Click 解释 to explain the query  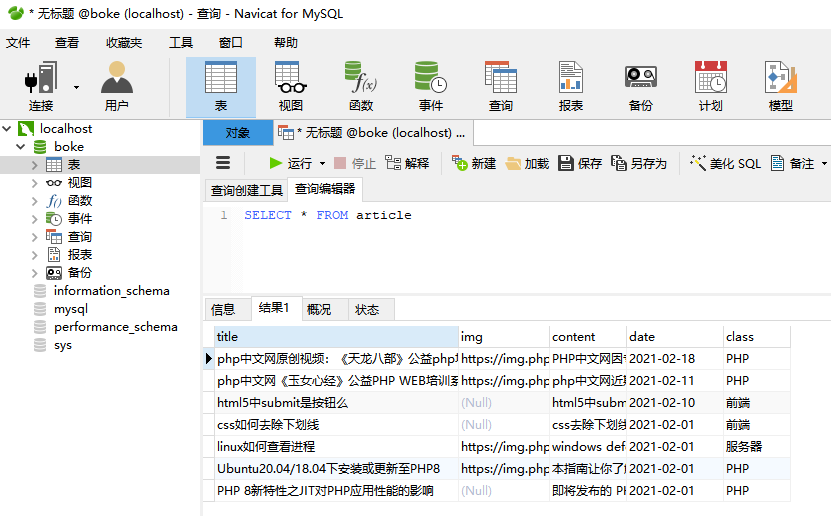(x=407, y=163)
